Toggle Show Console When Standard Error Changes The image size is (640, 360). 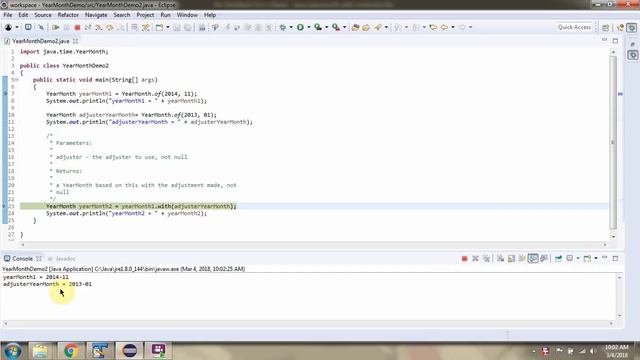pyautogui.click(x=544, y=259)
